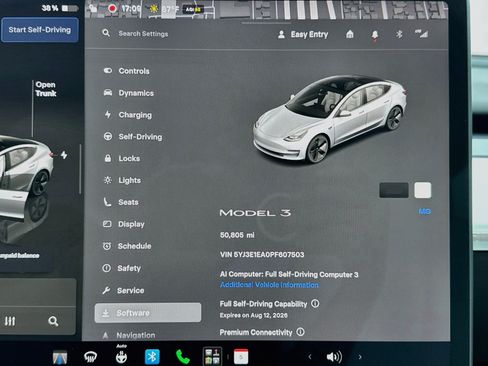Tap the blue badge link beside Model 3

424,211
